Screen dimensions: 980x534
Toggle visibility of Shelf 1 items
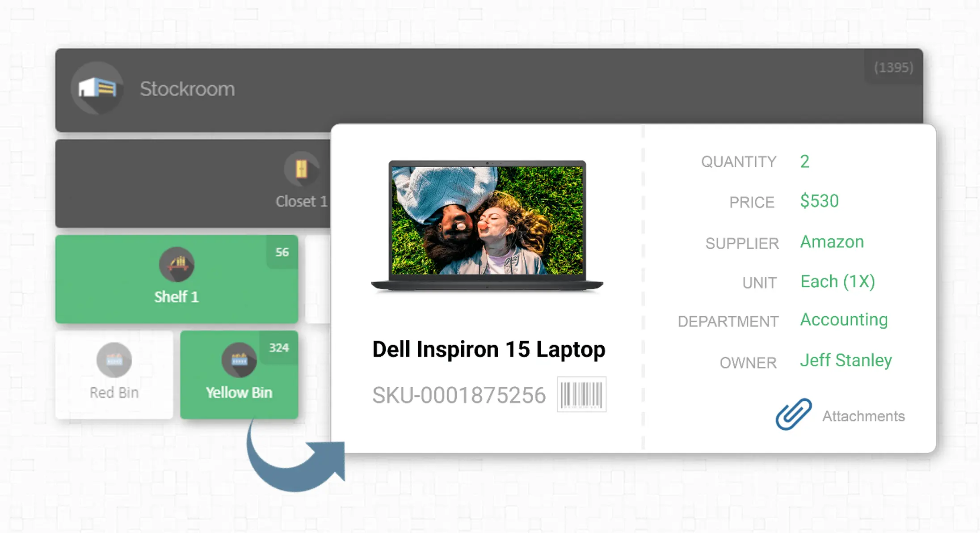pyautogui.click(x=177, y=279)
